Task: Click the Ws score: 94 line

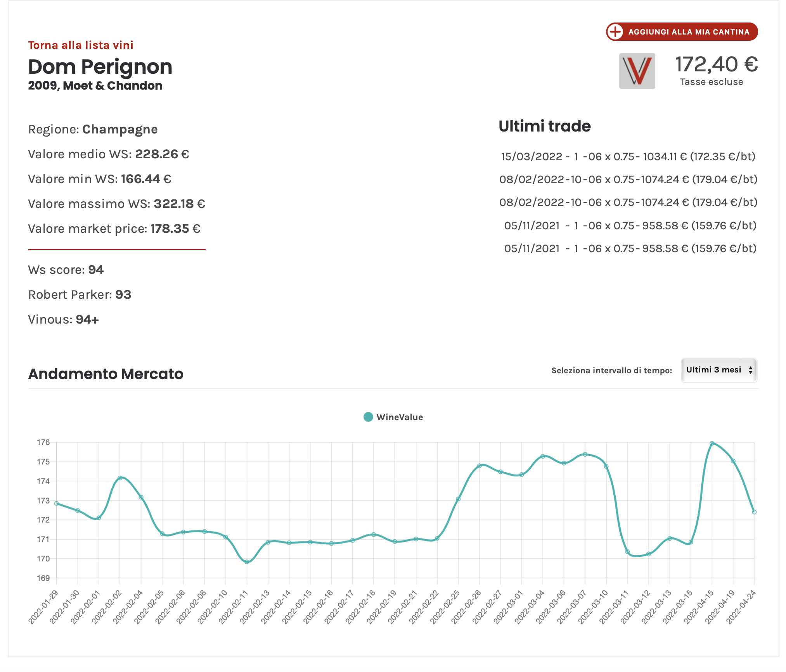Action: 66,270
